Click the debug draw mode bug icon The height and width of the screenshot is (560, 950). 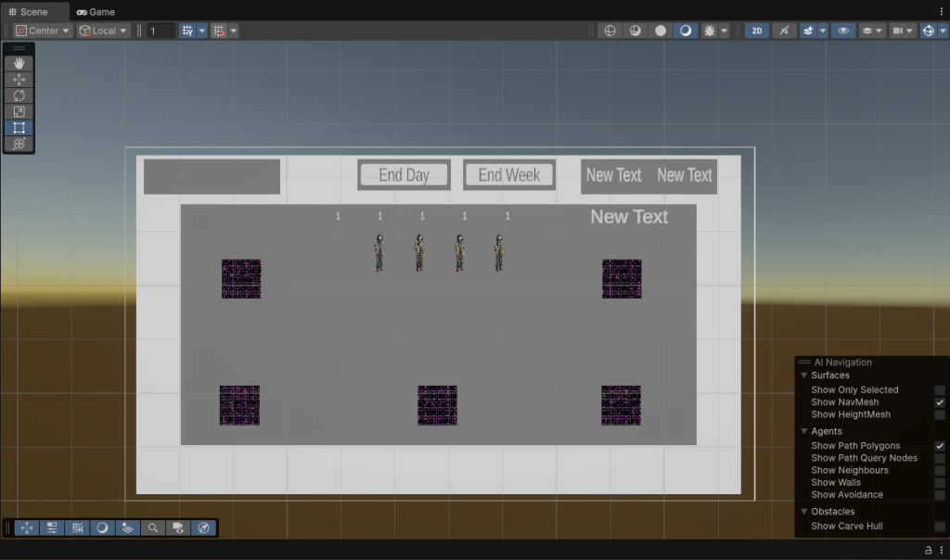(709, 31)
